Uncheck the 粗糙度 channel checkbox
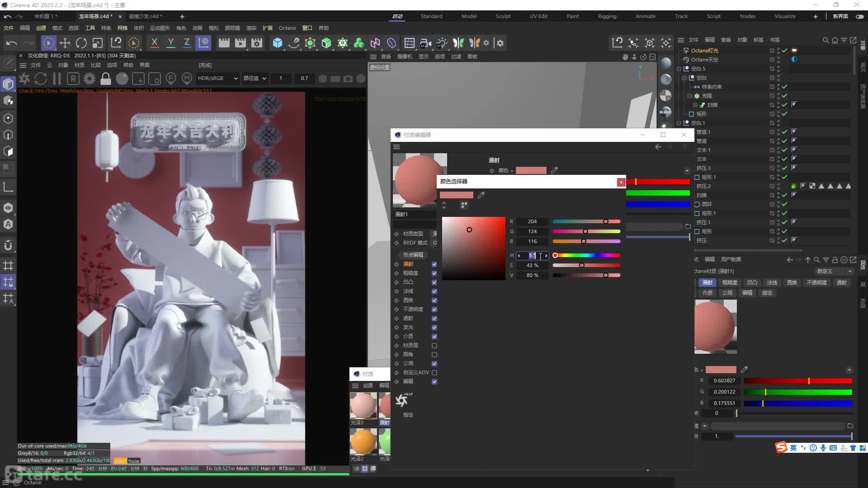The height and width of the screenshot is (488, 868). tap(434, 273)
